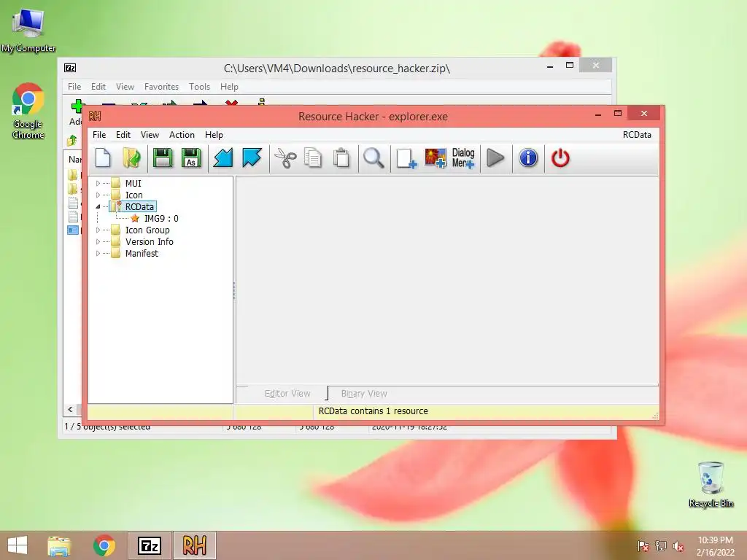Viewport: 747px width, 560px height.
Task: Click the RH logo in Resource Hacker title bar
Action: [x=95, y=116]
